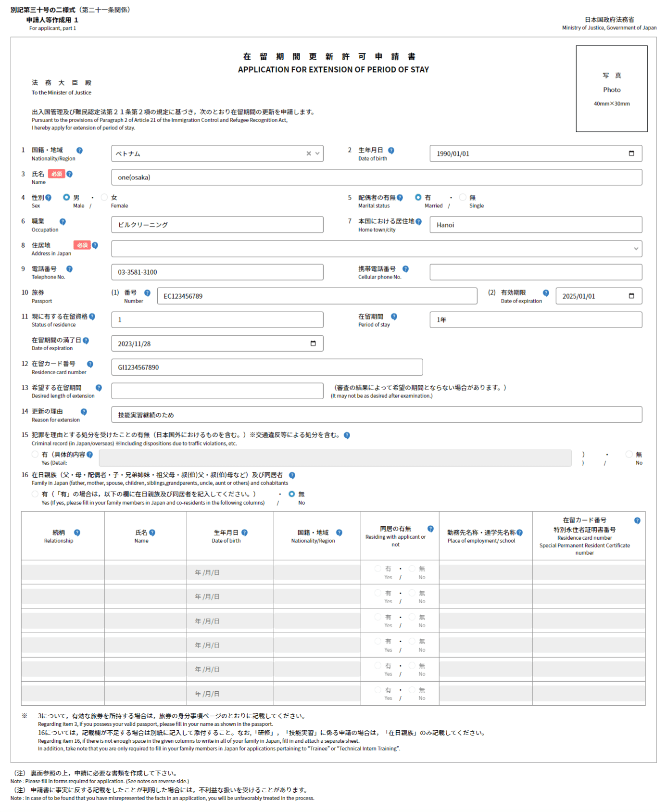Click help icon next to Nationality/Region
Screen dimensions: 667x812
coord(79,151)
